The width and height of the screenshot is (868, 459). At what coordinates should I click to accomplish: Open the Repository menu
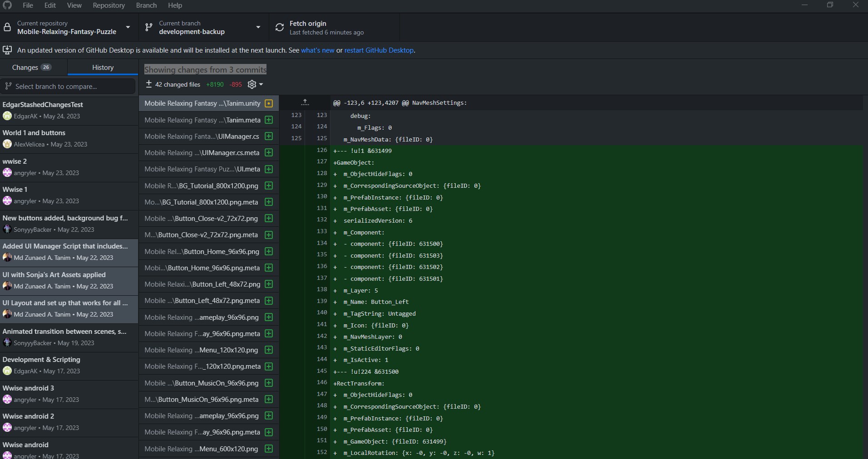coord(108,5)
